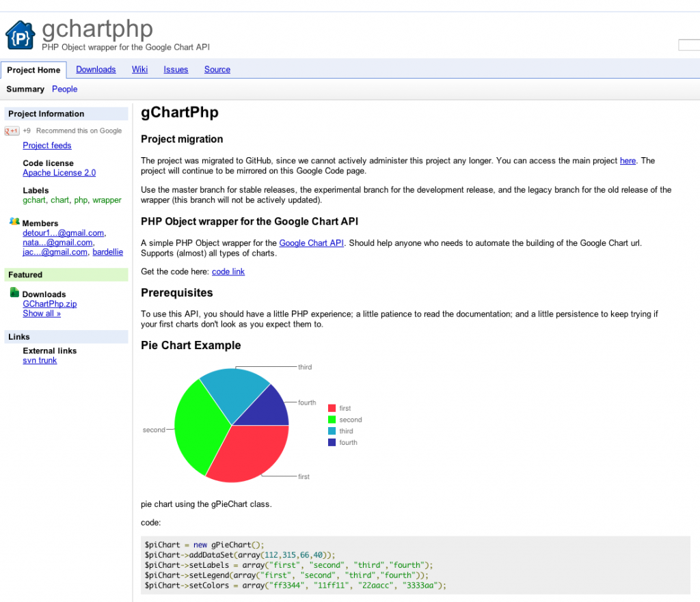700x602 pixels.
Task: Click the Members group icon
Action: [x=16, y=221]
